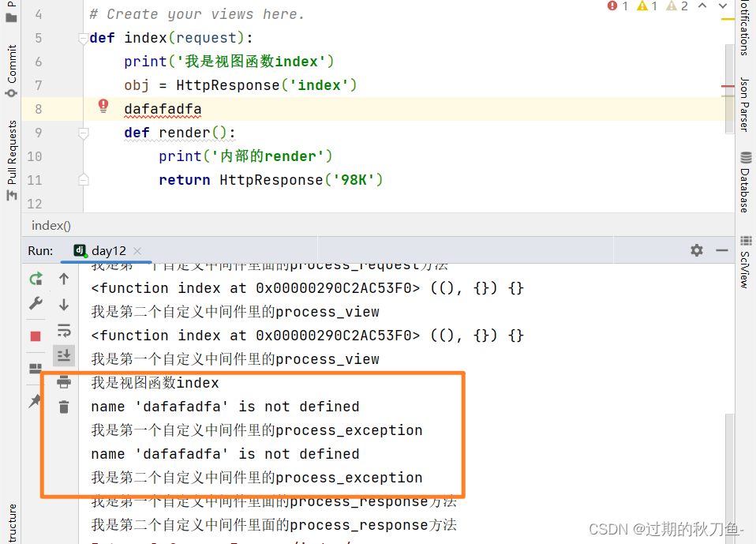Fold the render function at line 9
756x544 pixels.
click(84, 133)
